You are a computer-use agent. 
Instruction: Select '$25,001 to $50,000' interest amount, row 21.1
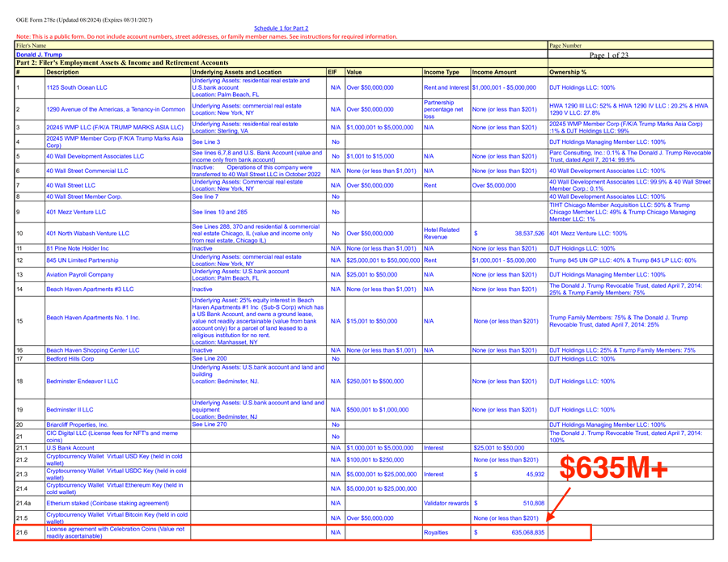pyautogui.click(x=498, y=448)
